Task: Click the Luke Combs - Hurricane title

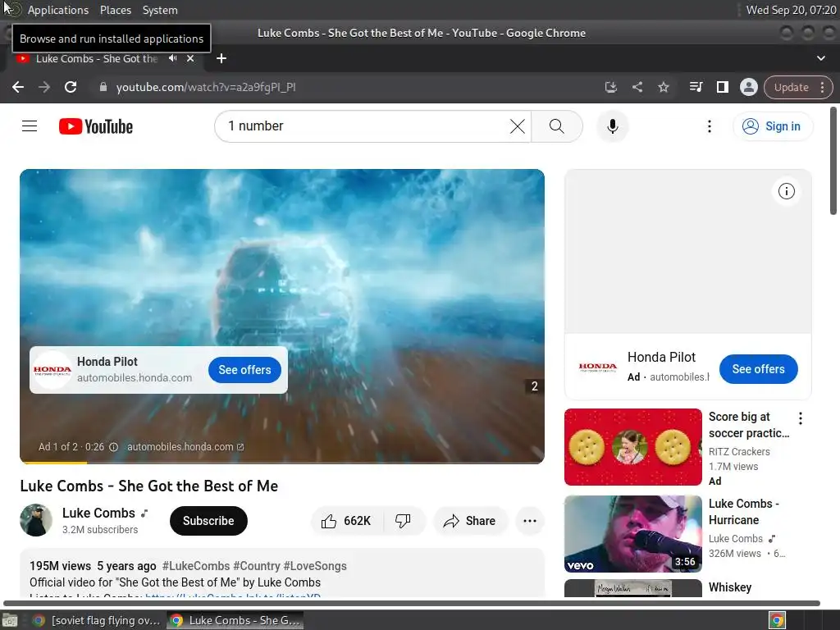Action: (x=743, y=512)
